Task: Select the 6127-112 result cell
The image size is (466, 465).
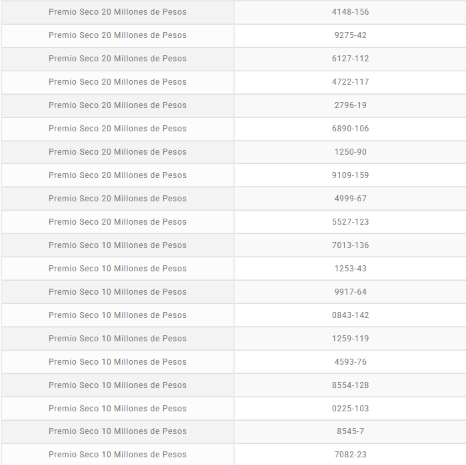Action: 350,59
